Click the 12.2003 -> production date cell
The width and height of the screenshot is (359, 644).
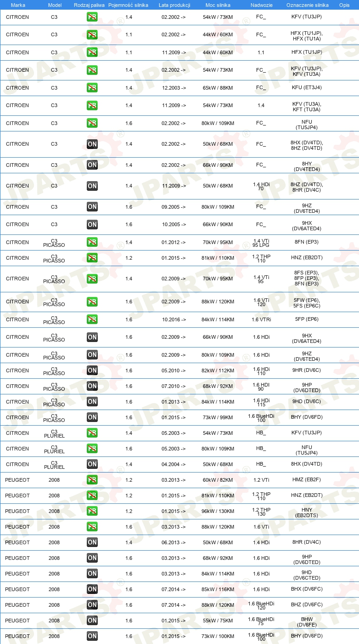click(x=174, y=88)
